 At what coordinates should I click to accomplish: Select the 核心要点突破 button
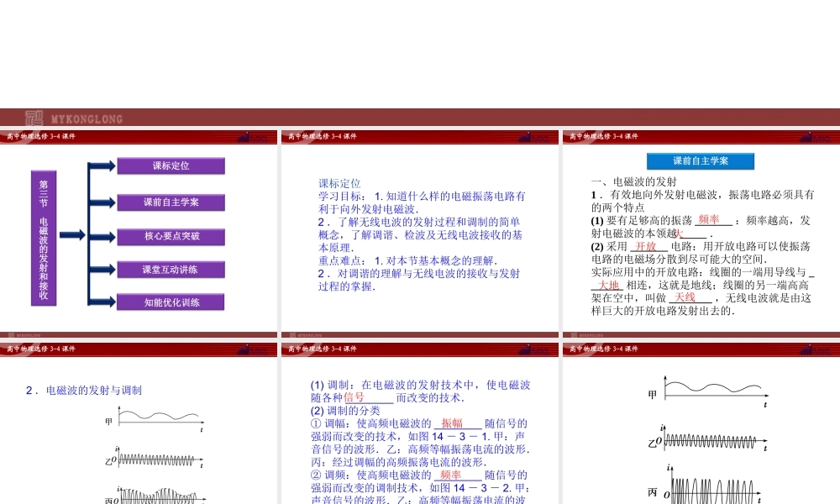coord(171,236)
